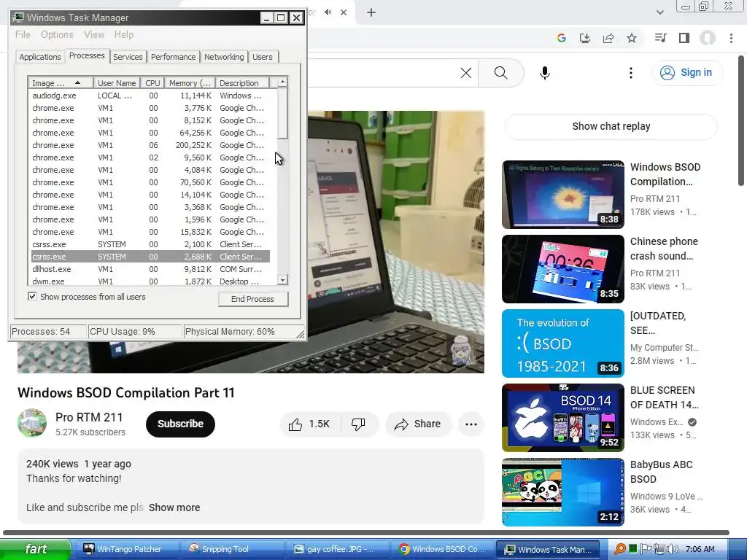Viewport: 747px width, 560px height.
Task: Open The evolution of BSOD thumbnail
Action: tap(563, 343)
